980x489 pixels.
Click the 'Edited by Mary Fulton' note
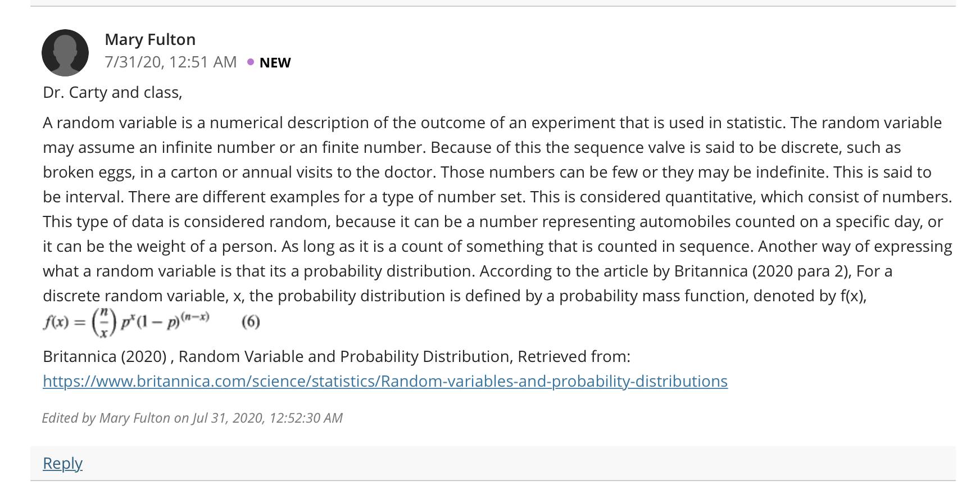tap(192, 418)
